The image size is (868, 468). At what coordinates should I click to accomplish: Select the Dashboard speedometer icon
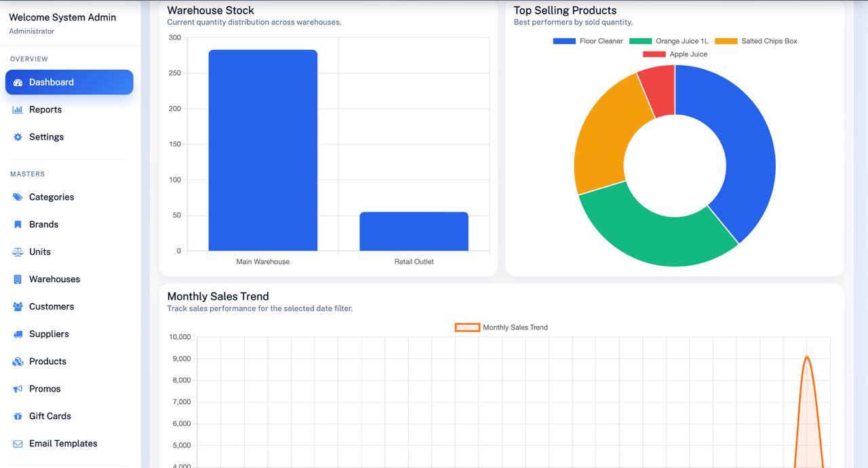tap(16, 82)
